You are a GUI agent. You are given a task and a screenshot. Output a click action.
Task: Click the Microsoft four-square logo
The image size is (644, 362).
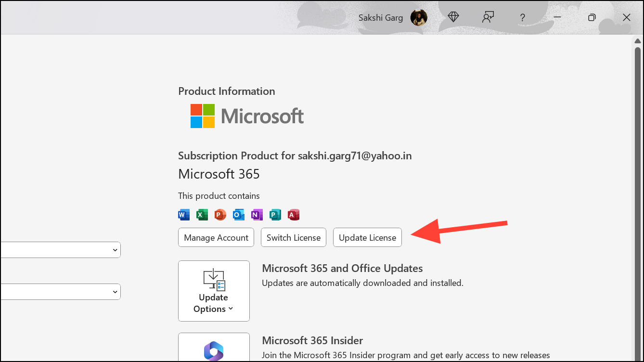[x=203, y=116]
